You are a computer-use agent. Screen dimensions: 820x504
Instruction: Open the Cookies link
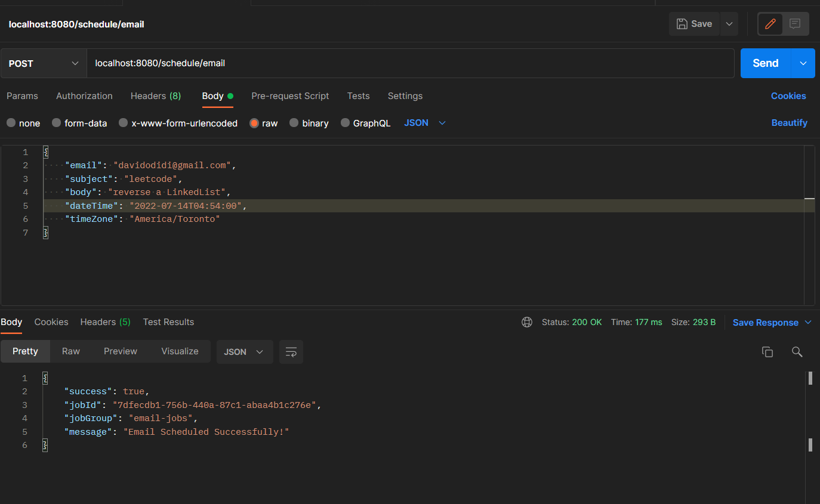(788, 96)
